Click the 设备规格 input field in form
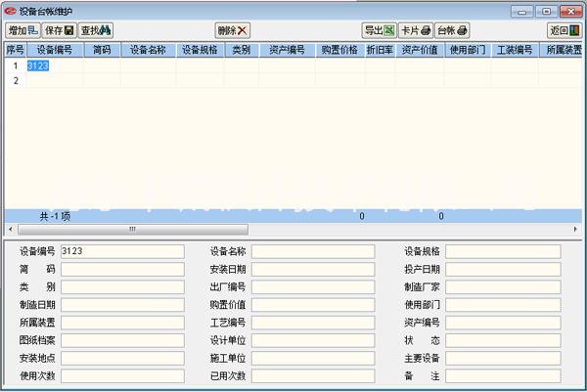The height and width of the screenshot is (392, 587). click(x=503, y=251)
